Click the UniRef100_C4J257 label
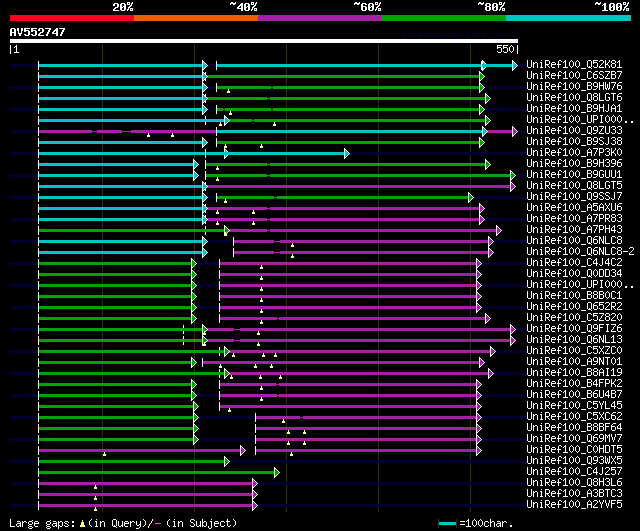 (574, 472)
